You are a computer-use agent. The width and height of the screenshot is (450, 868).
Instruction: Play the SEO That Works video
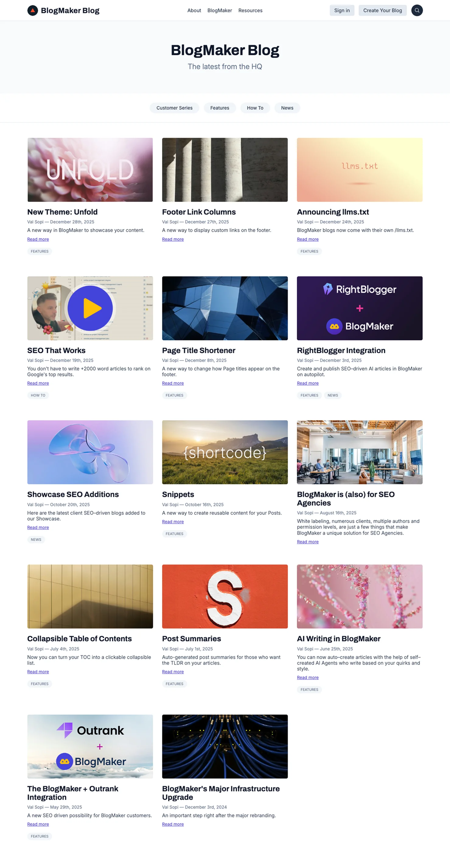coord(90,308)
